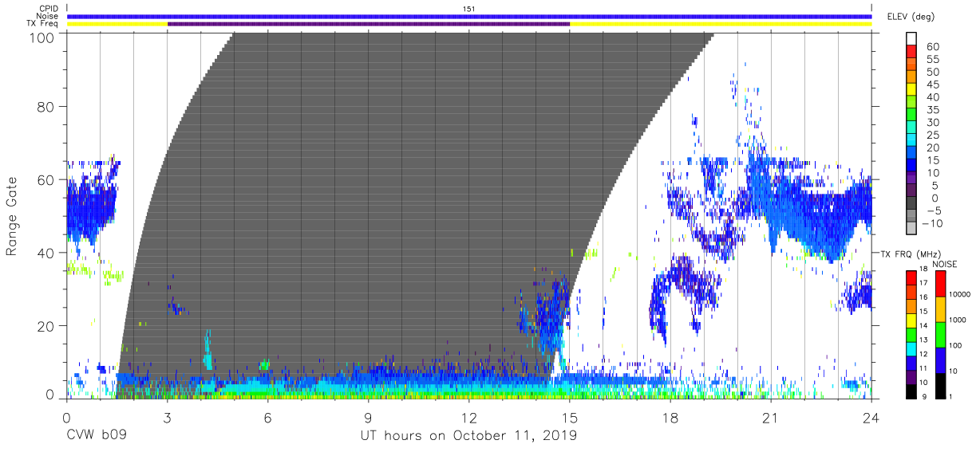Pick the white top segment of the ELEV color bar

pyautogui.click(x=912, y=38)
